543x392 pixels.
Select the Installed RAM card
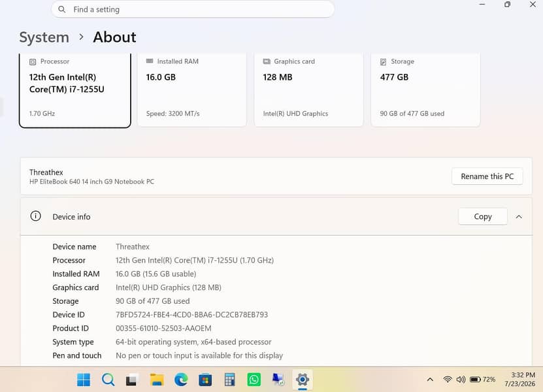tap(192, 90)
